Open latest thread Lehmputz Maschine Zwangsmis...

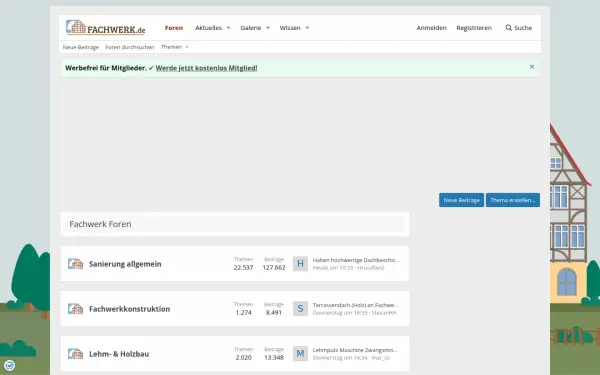click(x=355, y=350)
